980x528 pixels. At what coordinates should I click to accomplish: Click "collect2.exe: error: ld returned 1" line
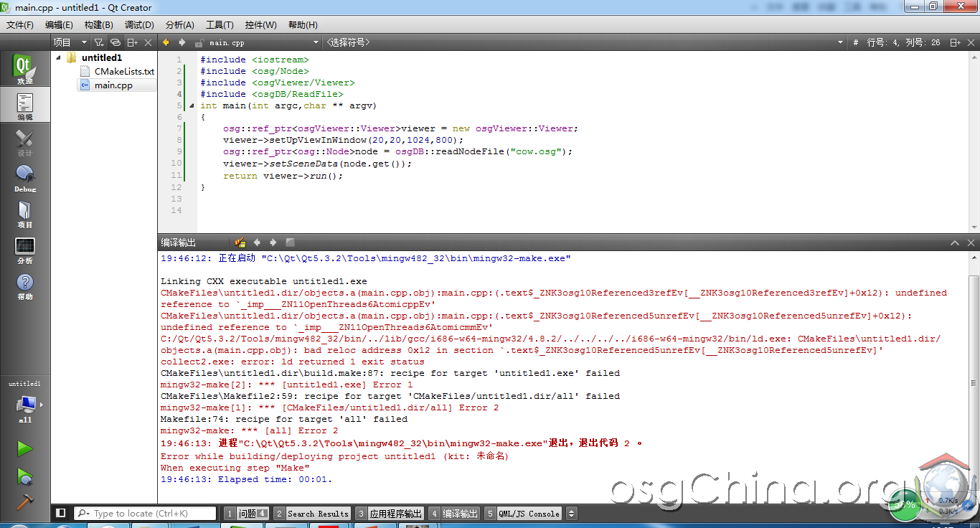tap(293, 362)
